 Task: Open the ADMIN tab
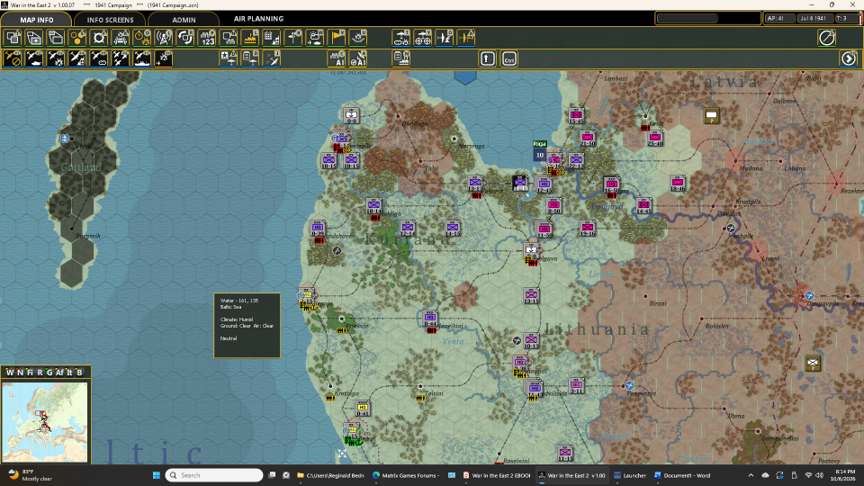[x=183, y=19]
